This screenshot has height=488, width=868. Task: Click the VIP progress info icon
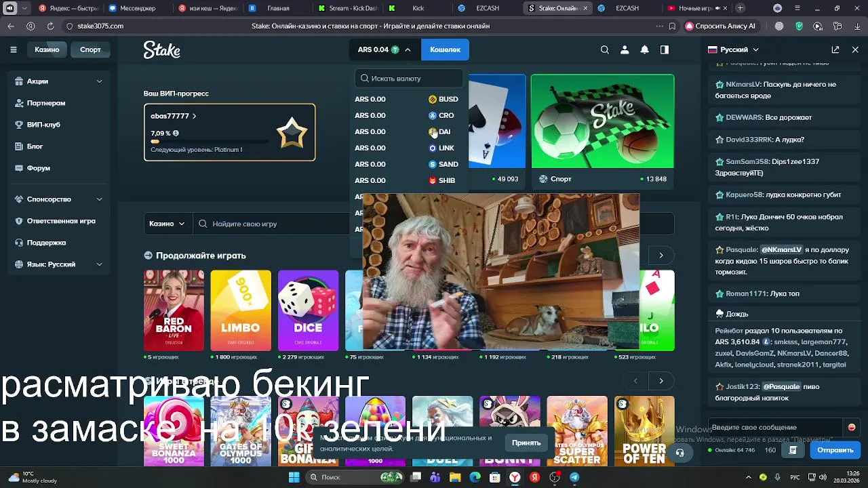tap(176, 134)
